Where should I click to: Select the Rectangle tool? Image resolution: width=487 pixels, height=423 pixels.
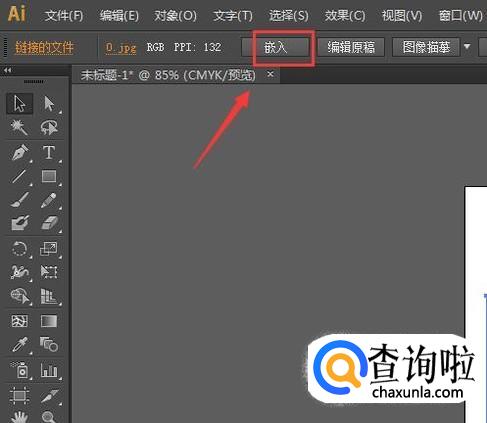49,176
